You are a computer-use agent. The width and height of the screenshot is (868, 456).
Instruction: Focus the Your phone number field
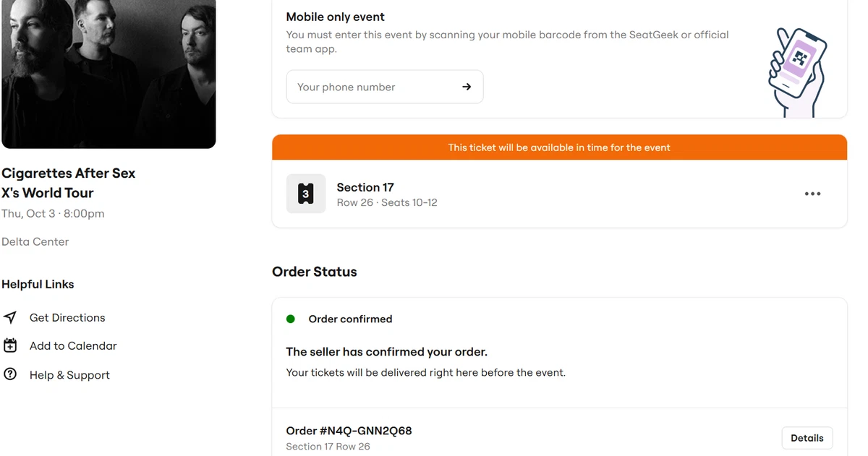click(x=385, y=87)
